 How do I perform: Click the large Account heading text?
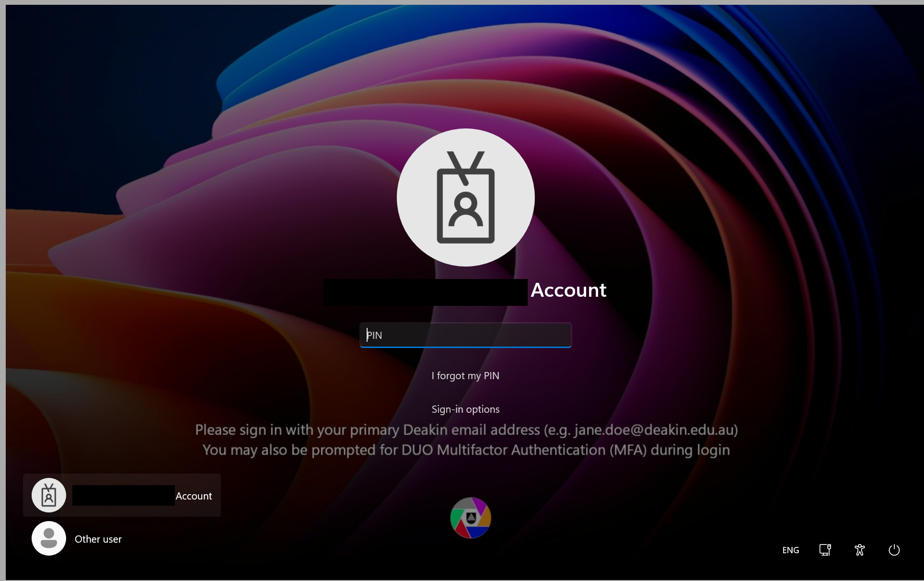(568, 290)
